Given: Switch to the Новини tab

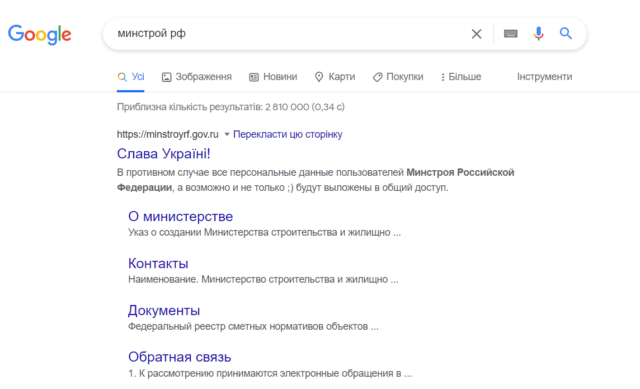Looking at the screenshot, I should coord(273,77).
